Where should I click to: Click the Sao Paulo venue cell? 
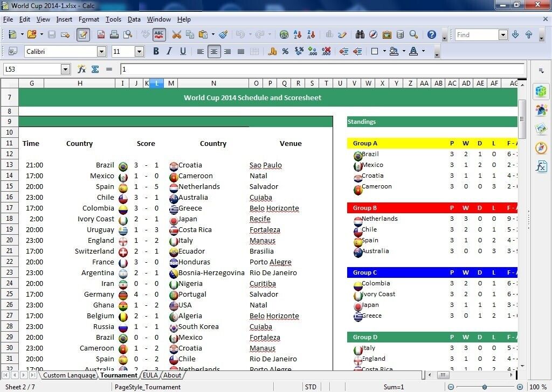[x=265, y=165]
